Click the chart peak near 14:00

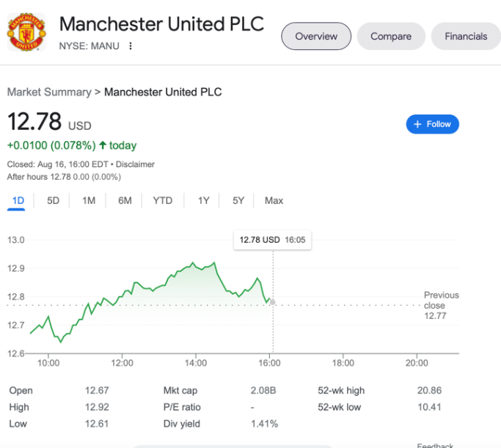click(x=192, y=262)
